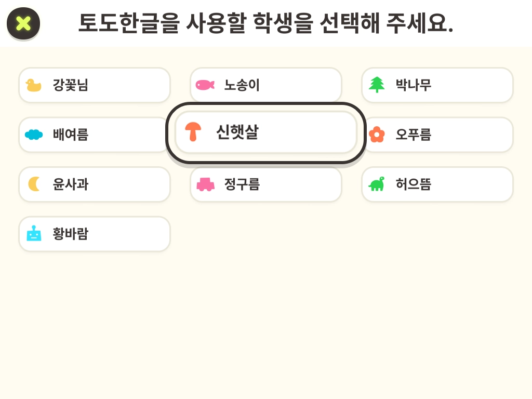
Task: Click the yellow duck icon
Action: (34, 85)
